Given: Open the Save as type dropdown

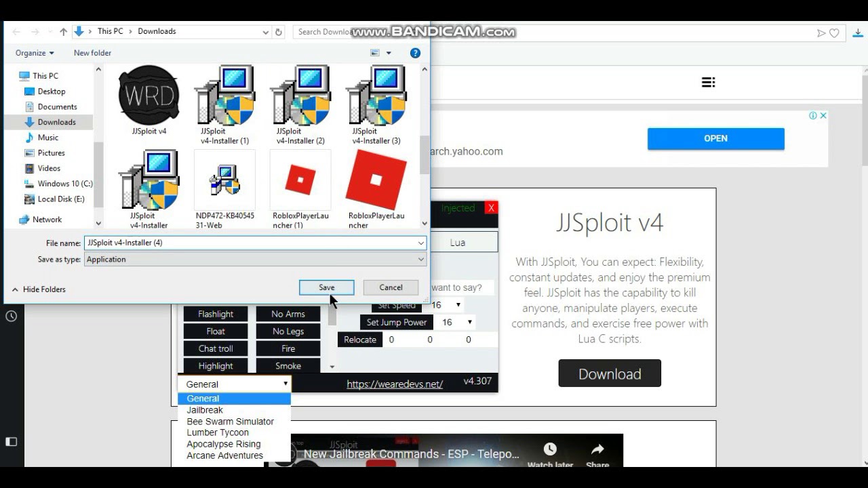Looking at the screenshot, I should pos(420,259).
